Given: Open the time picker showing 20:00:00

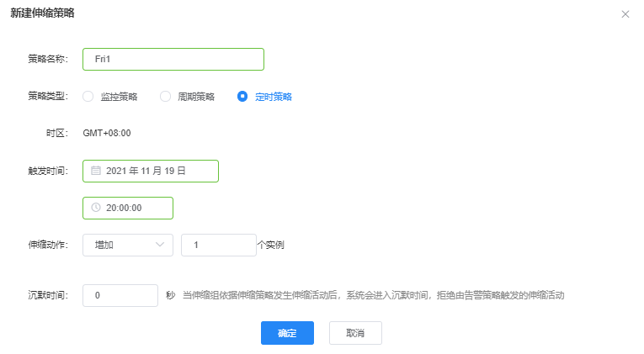Looking at the screenshot, I should pos(128,208).
